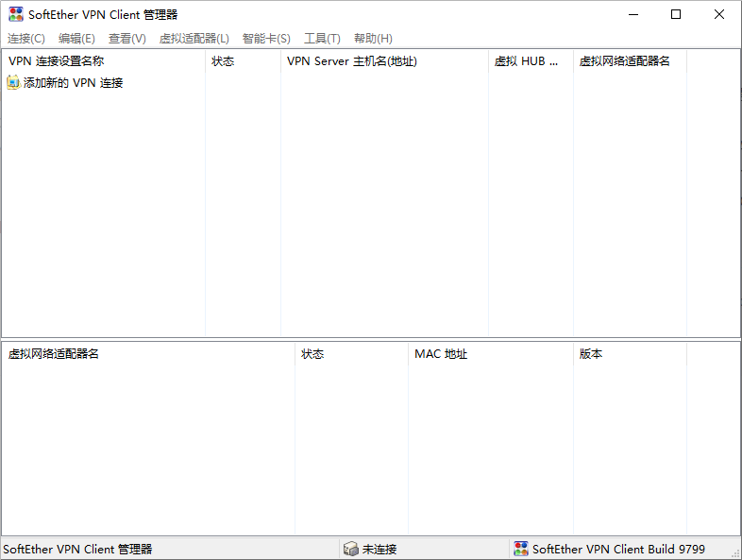This screenshot has width=742, height=560.
Task: Open the 连接(C) menu
Action: pos(26,39)
